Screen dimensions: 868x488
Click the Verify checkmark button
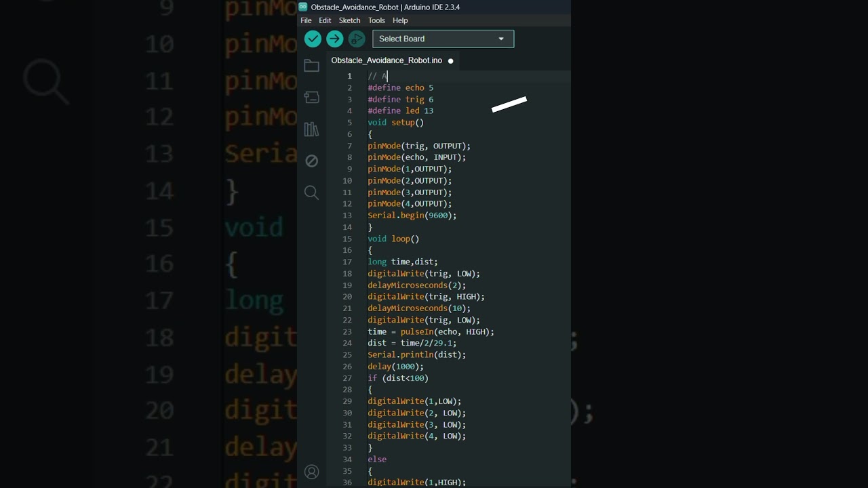point(313,39)
